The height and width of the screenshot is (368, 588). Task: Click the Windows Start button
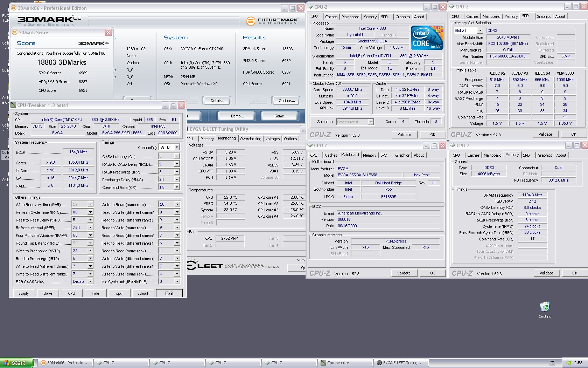pyautogui.click(x=17, y=363)
